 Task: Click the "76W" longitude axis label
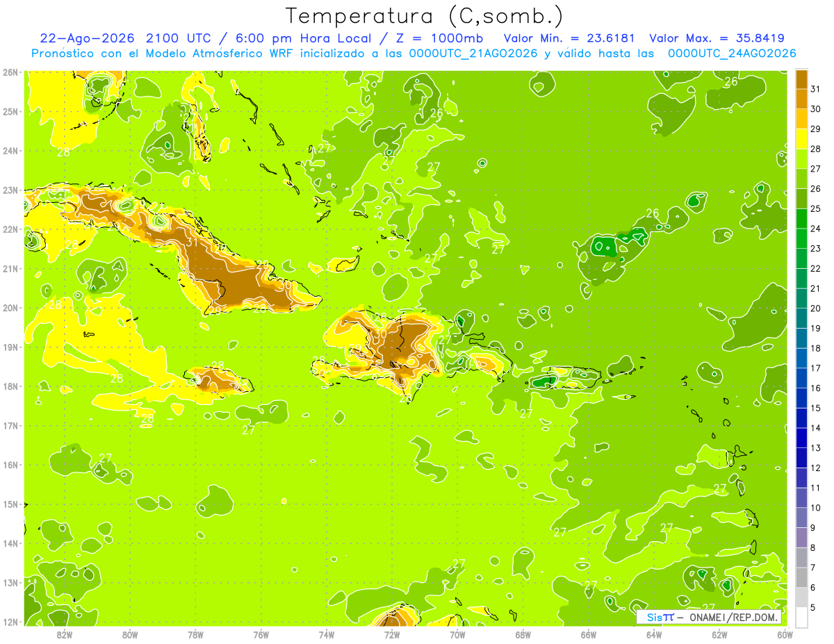pos(261,634)
